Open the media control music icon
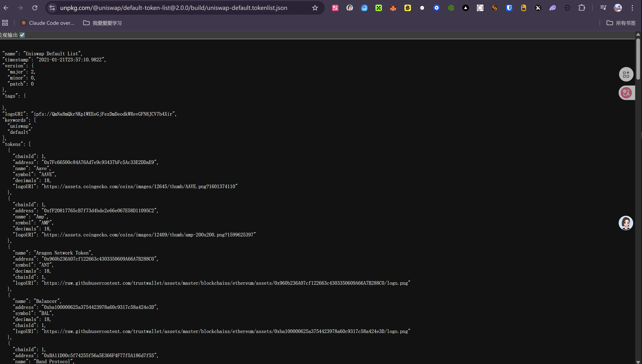The height and width of the screenshot is (364, 642). [x=603, y=8]
